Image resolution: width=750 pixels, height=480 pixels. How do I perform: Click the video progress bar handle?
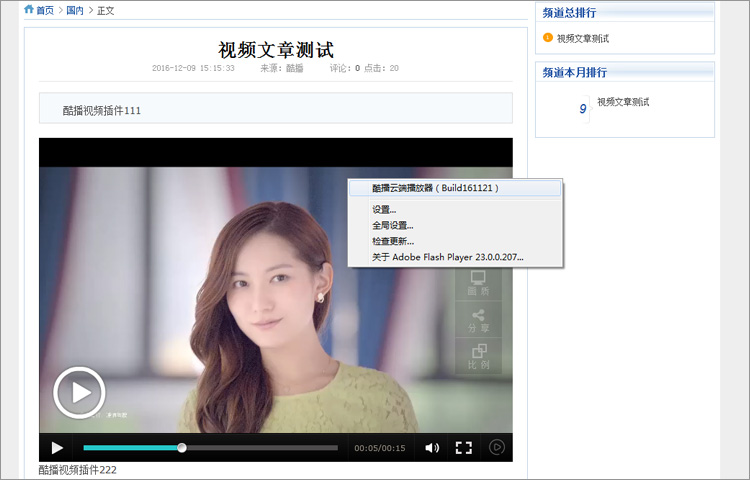(182, 448)
